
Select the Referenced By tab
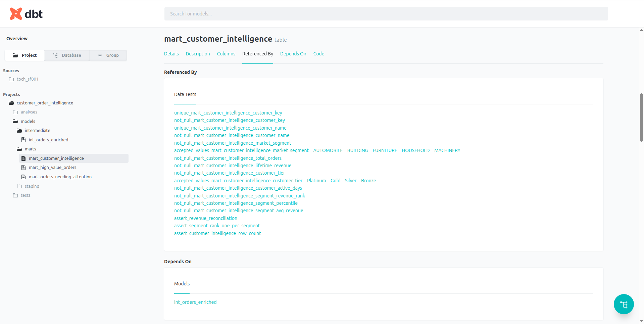[258, 54]
